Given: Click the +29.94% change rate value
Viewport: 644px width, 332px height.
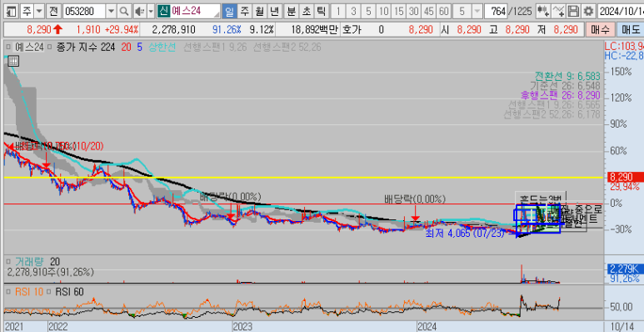Looking at the screenshot, I should 121,30.
